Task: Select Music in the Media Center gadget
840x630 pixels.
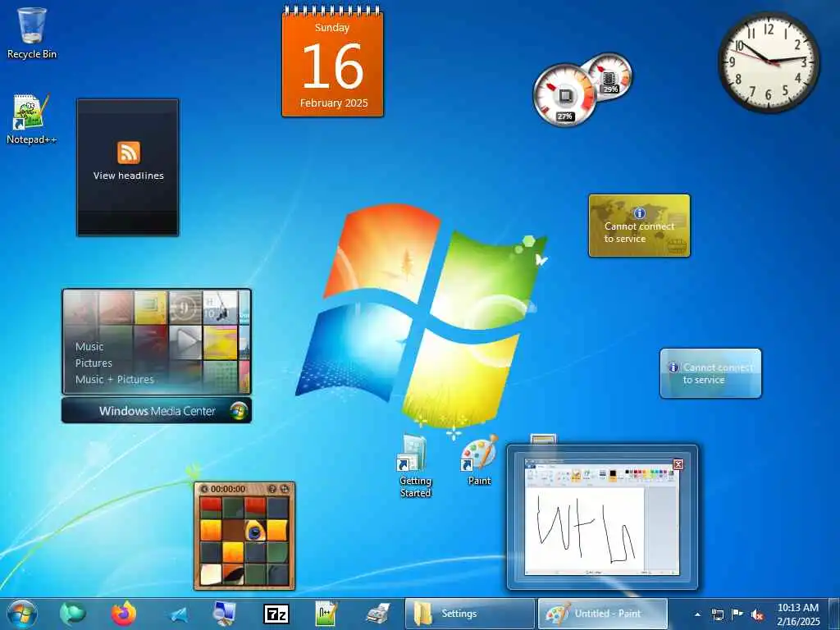Action: click(89, 347)
